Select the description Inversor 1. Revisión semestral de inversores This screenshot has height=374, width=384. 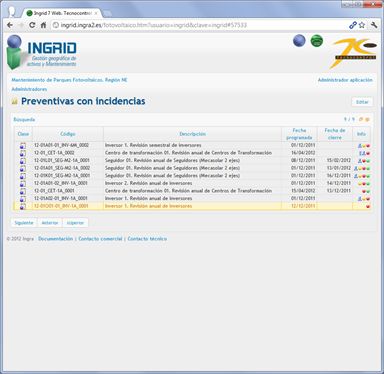click(x=153, y=145)
